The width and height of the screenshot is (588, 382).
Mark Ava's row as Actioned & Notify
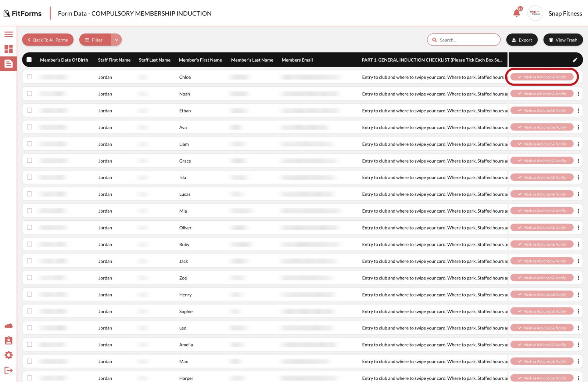(x=542, y=127)
